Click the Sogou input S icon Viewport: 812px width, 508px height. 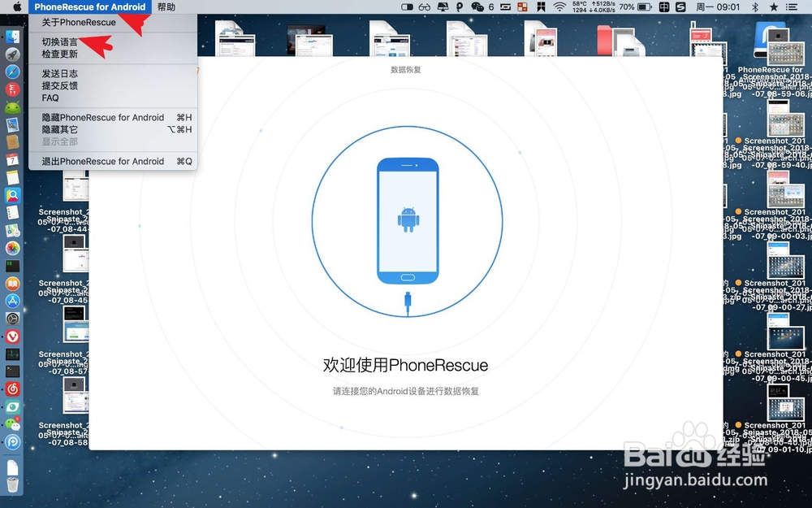pos(680,7)
